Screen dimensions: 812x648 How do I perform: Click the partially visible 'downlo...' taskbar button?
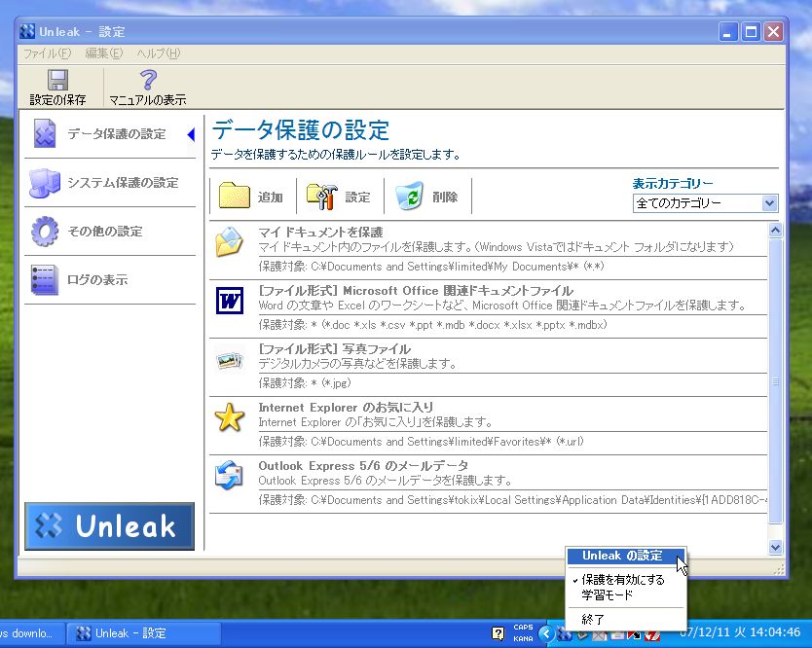tap(31, 633)
